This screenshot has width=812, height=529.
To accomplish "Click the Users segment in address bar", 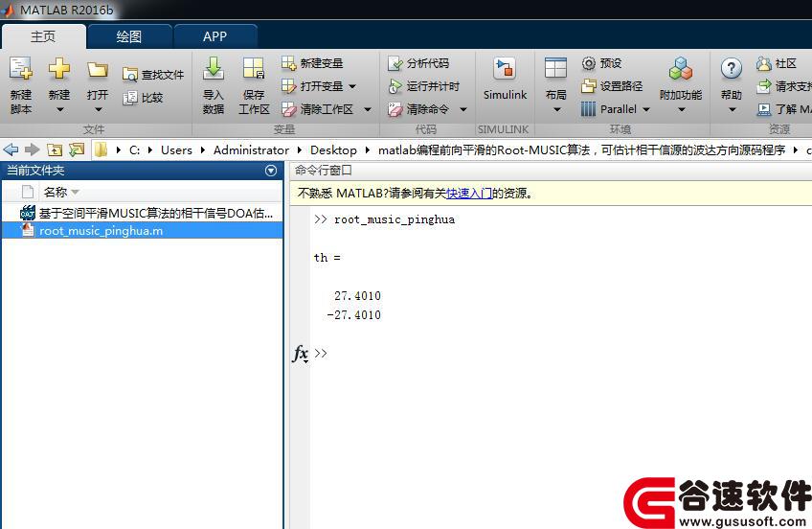I will (176, 150).
